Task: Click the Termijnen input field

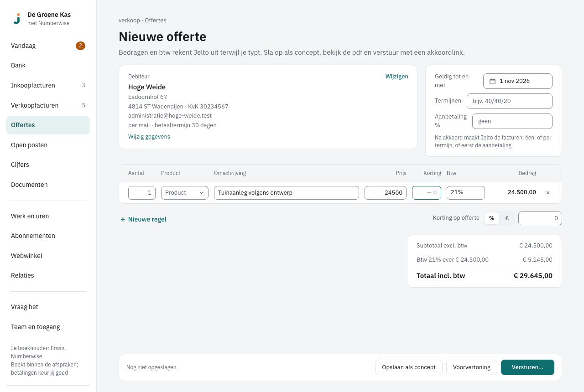Action: [510, 101]
